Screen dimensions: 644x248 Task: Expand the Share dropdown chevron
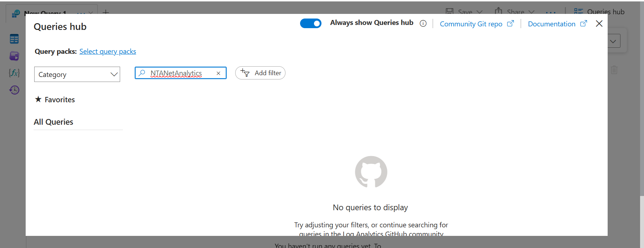pyautogui.click(x=531, y=12)
